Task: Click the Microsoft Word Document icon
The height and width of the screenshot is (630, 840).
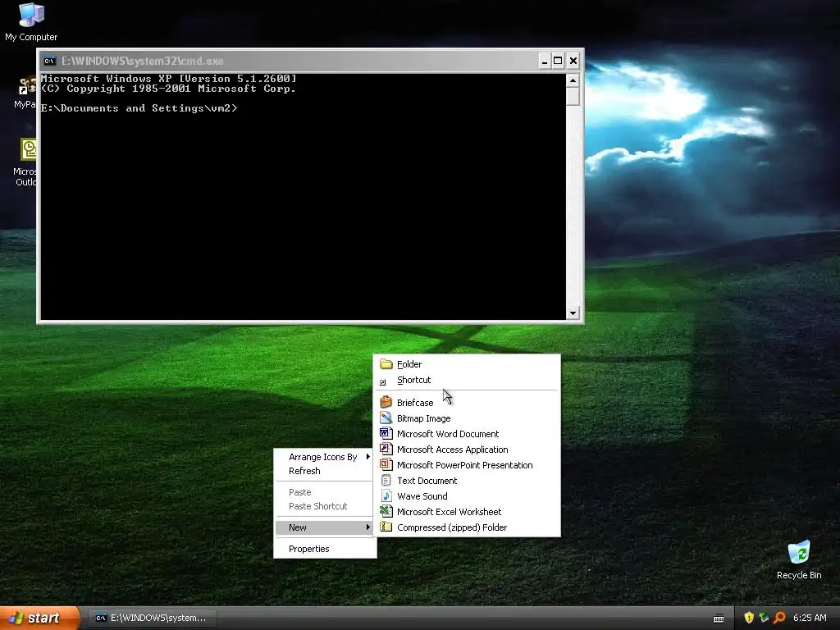Action: [x=386, y=433]
